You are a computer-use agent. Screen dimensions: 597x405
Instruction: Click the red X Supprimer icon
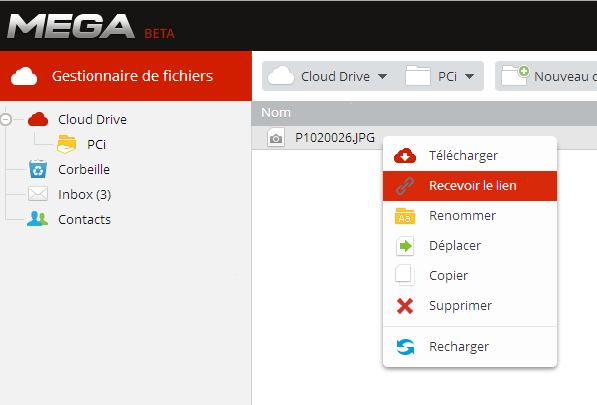coord(405,306)
